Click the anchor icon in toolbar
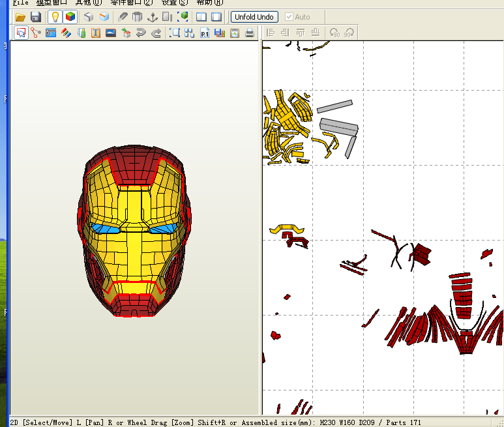Viewport: 504px width, 427px height. coord(153,17)
